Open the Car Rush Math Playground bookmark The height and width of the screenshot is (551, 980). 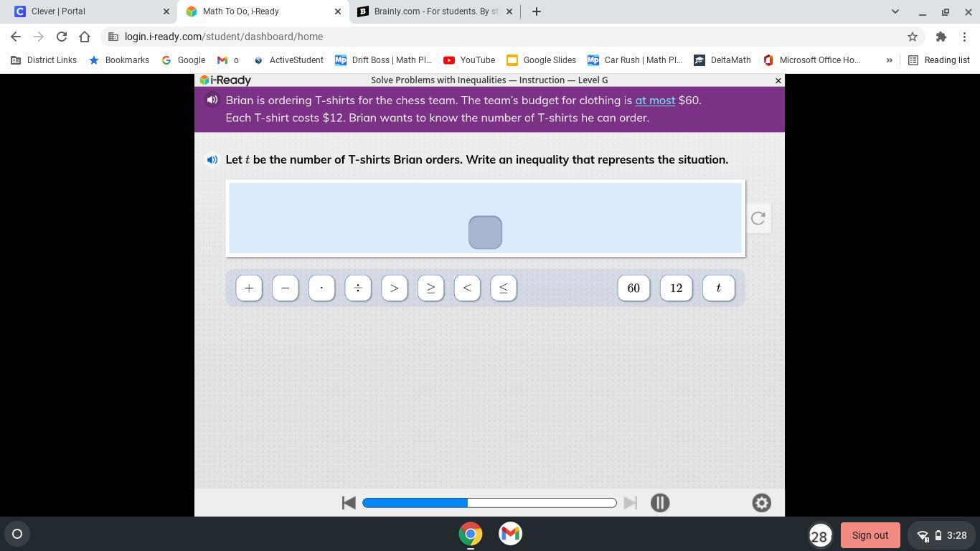(635, 60)
